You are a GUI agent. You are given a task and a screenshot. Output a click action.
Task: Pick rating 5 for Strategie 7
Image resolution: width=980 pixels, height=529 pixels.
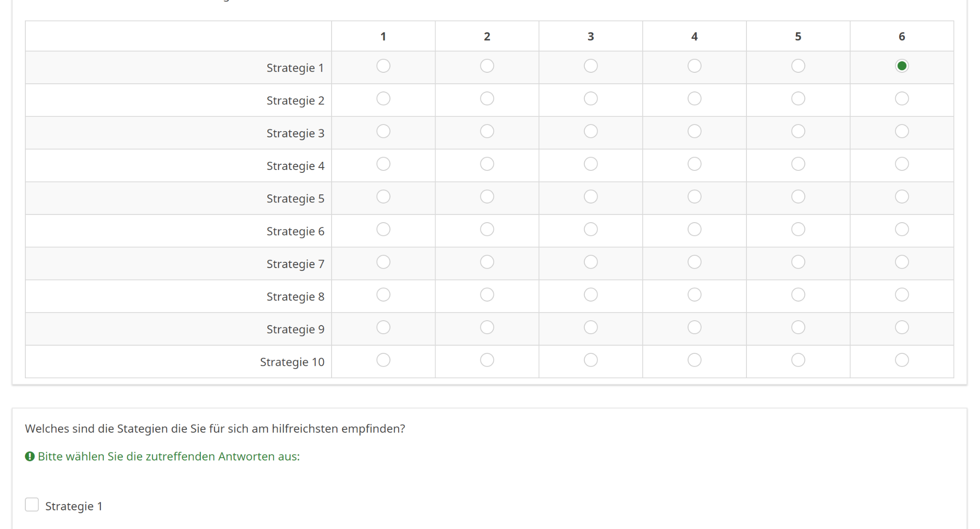[x=798, y=262]
